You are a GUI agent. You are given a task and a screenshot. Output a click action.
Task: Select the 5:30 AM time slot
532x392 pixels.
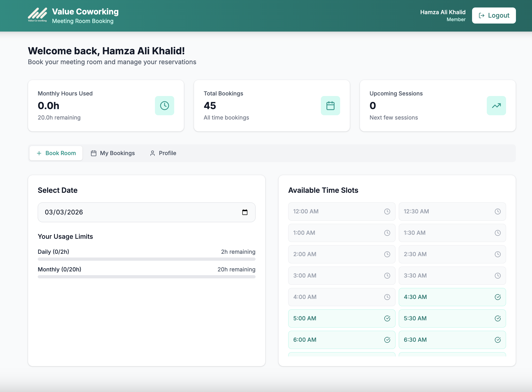[x=452, y=318]
